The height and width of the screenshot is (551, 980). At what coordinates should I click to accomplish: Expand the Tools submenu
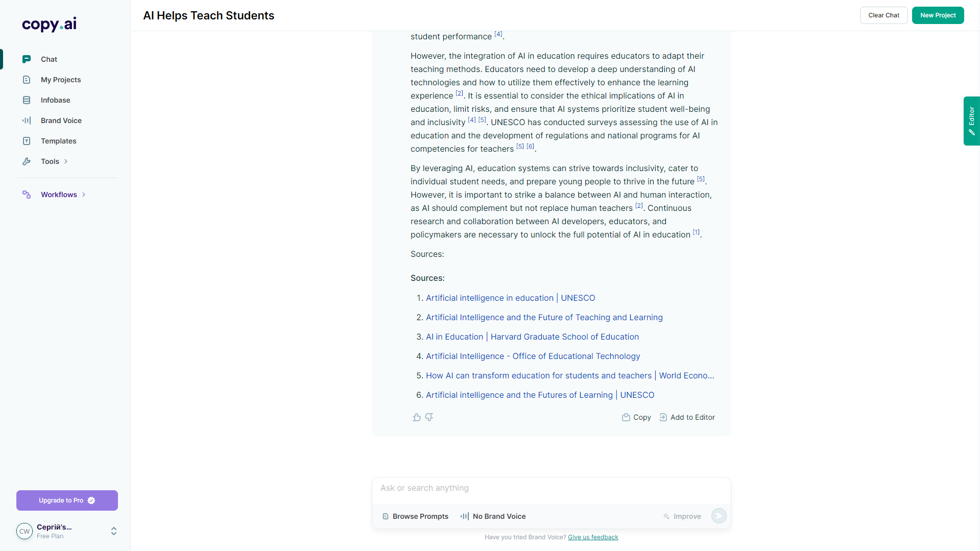66,161
